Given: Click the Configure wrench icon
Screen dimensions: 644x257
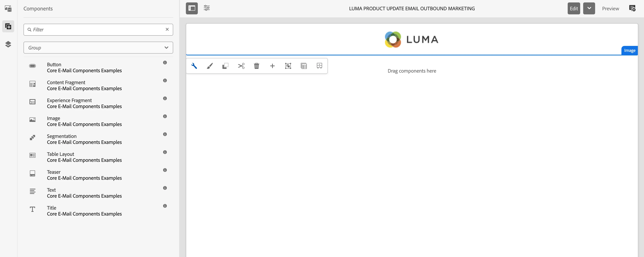Looking at the screenshot, I should pos(194,66).
